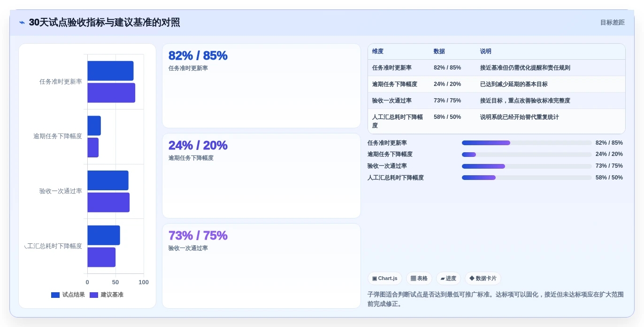Screen dimensions: 644x327
Task: Click the 目标差距 label in header
Action: 612,23
